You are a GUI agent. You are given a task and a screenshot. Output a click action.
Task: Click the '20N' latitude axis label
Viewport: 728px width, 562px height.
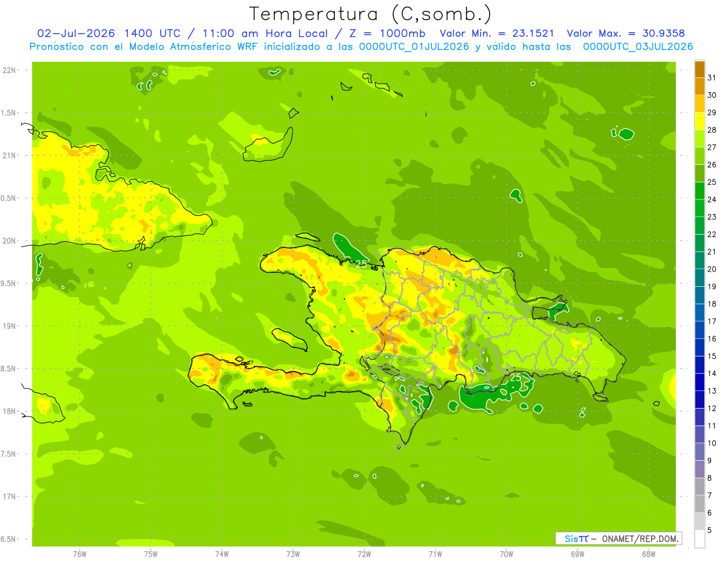[x=9, y=241]
